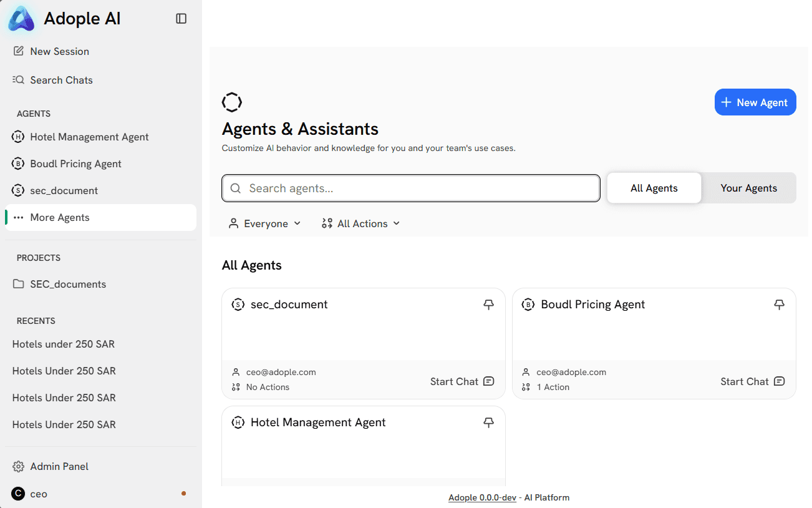Pin the sec_document agent card
Viewport: 812px width, 508px height.
click(489, 305)
